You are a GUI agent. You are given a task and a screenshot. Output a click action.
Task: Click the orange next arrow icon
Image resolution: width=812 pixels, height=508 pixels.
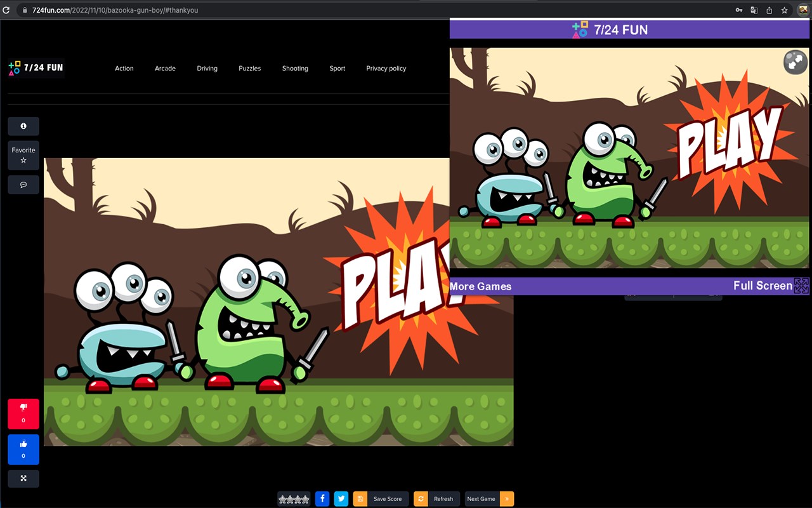pos(507,499)
